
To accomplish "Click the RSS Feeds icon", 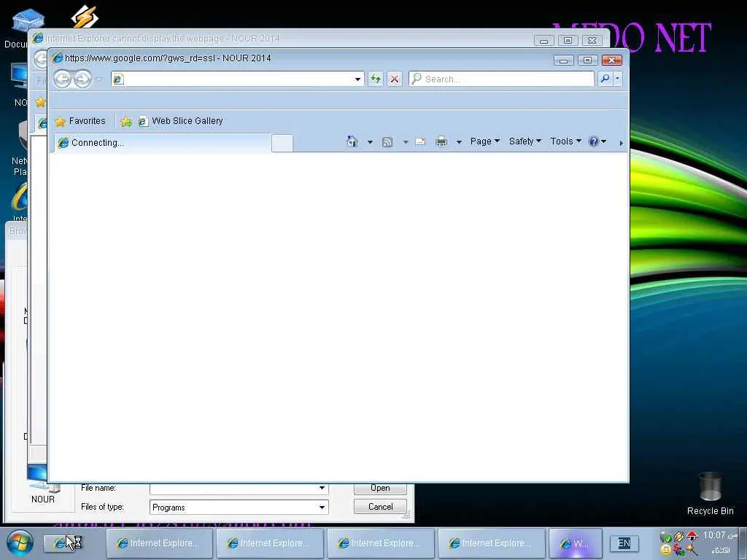I will click(x=387, y=142).
